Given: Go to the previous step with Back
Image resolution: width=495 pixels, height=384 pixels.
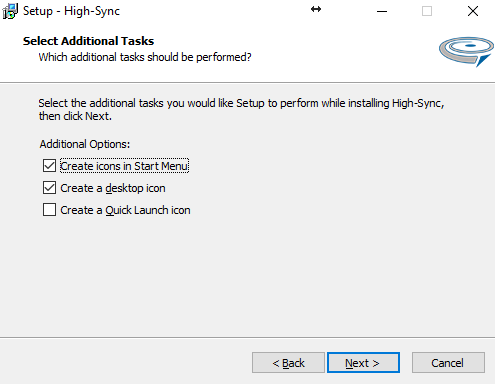Looking at the screenshot, I should pos(288,363).
